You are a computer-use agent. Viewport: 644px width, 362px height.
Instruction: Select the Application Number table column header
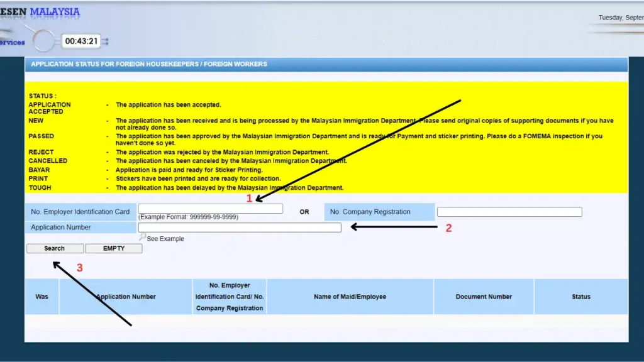[126, 297]
